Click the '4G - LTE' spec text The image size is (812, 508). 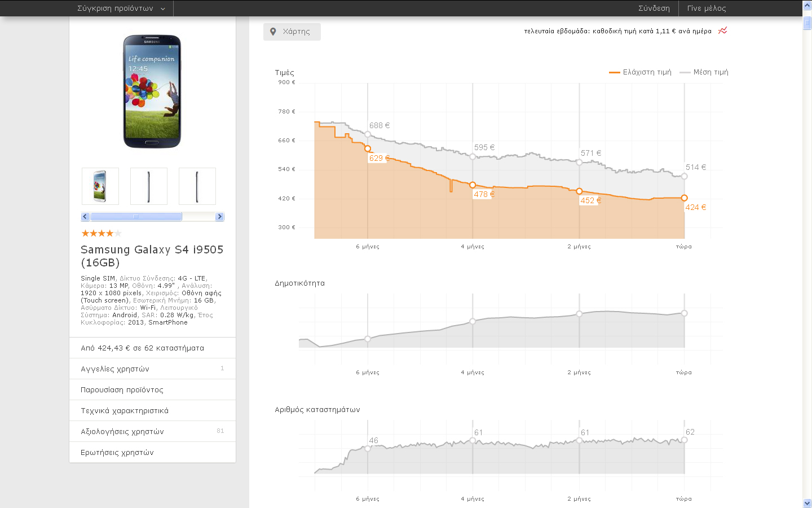coord(192,278)
